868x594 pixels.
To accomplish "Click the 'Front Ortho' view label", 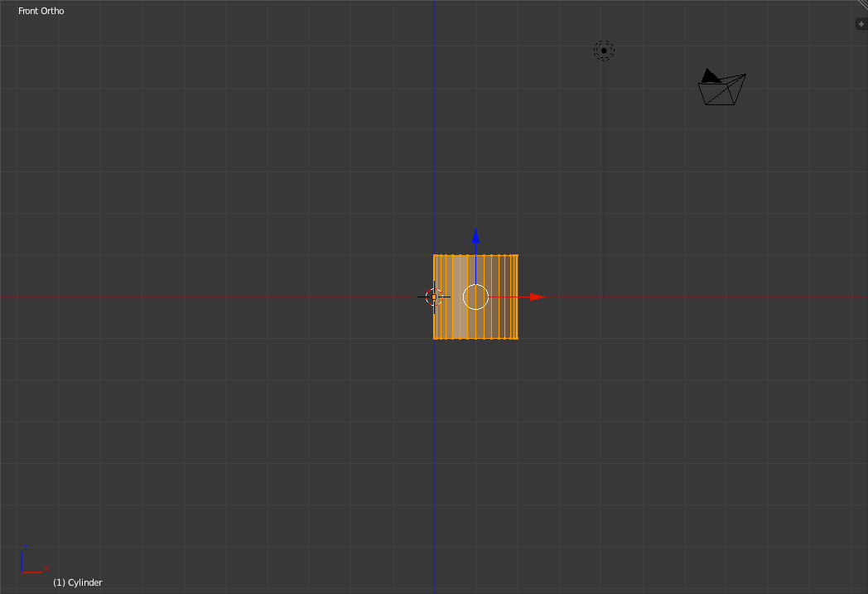I will 41,11.
